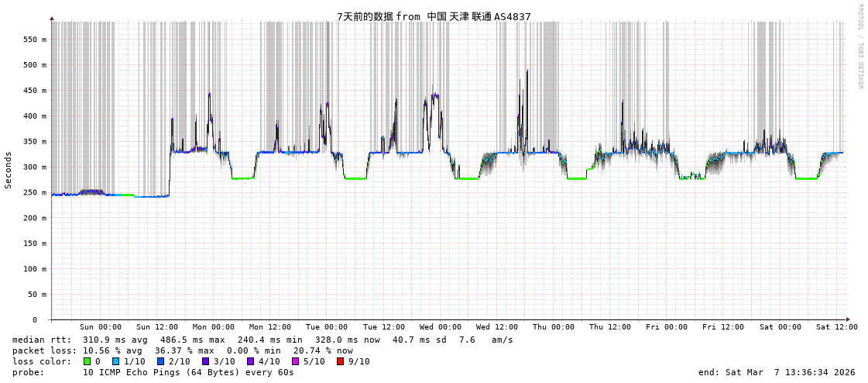Select the blue 2/10 loss color swatch
The height and width of the screenshot is (383, 868).
pos(160,361)
